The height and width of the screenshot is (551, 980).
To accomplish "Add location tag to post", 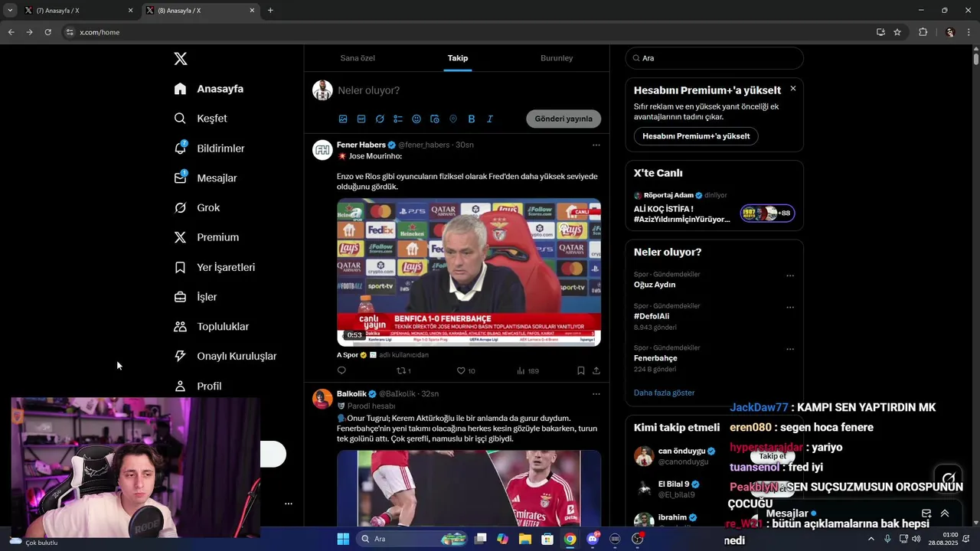I will (453, 119).
